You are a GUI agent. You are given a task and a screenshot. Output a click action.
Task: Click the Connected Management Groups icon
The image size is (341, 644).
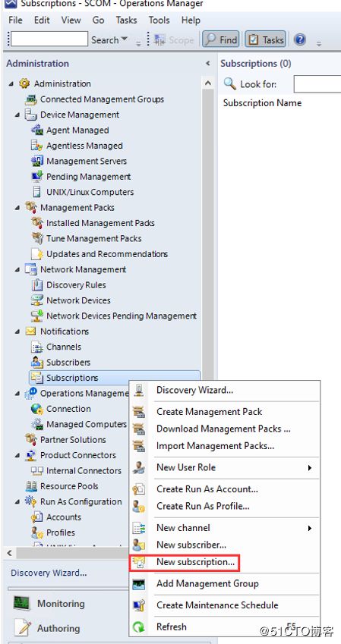point(31,99)
